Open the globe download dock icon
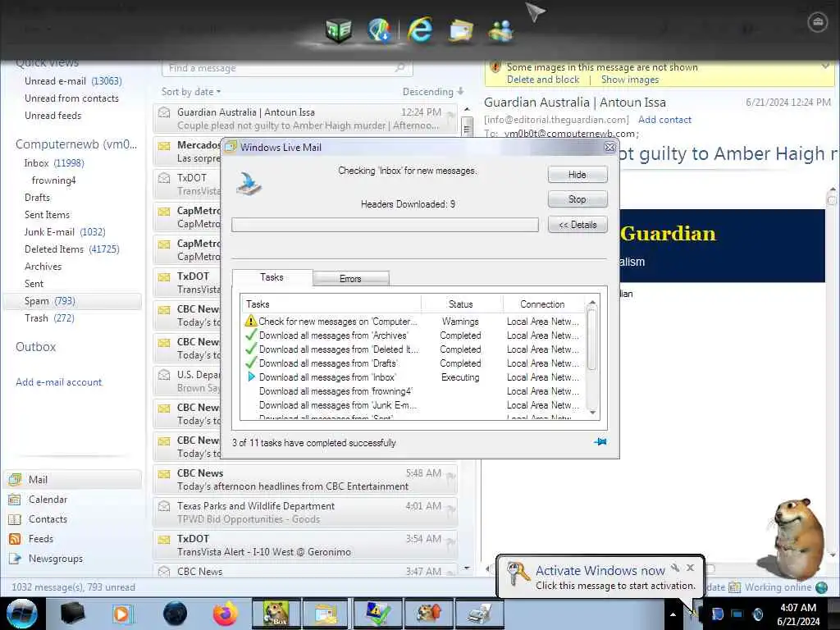840x630 pixels. tap(379, 30)
